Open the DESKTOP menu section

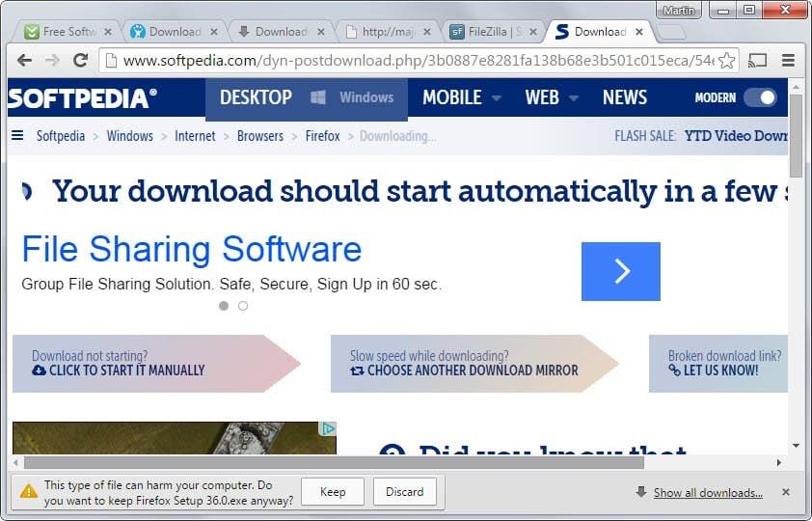[256, 97]
